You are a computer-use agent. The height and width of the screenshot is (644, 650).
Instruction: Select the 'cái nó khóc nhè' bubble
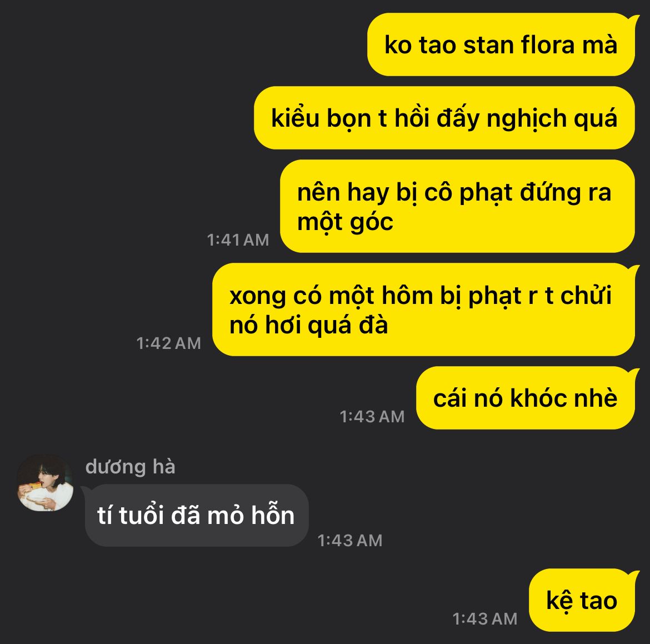click(525, 398)
